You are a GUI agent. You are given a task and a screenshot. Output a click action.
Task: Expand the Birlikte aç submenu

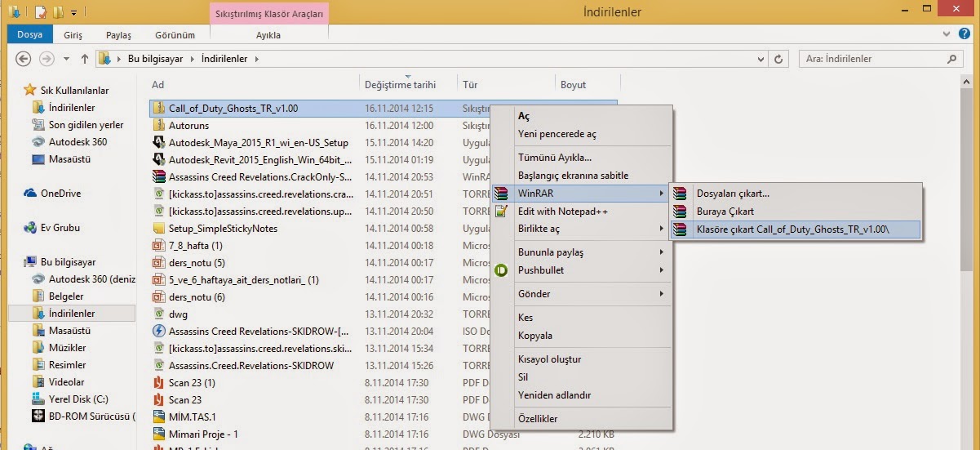[x=661, y=229]
